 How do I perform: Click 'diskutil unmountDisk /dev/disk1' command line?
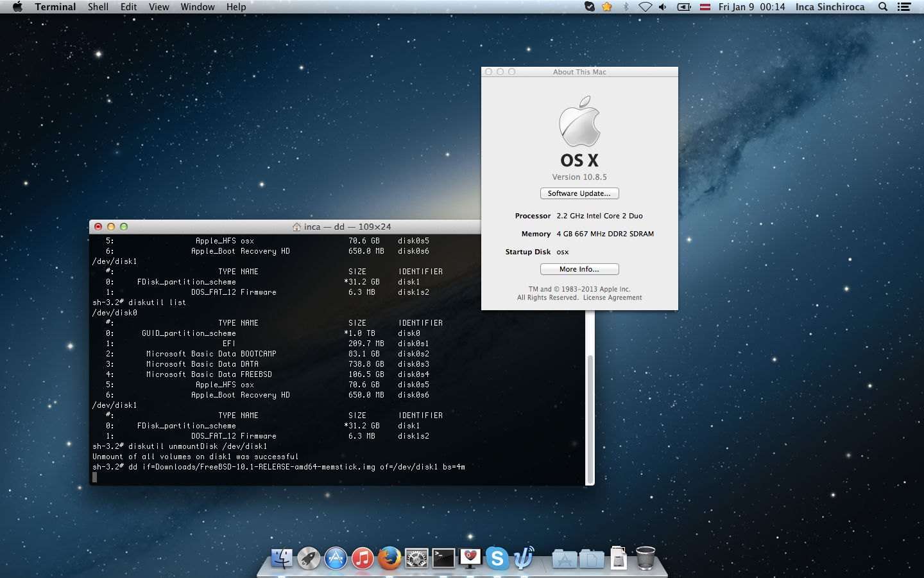pos(180,446)
